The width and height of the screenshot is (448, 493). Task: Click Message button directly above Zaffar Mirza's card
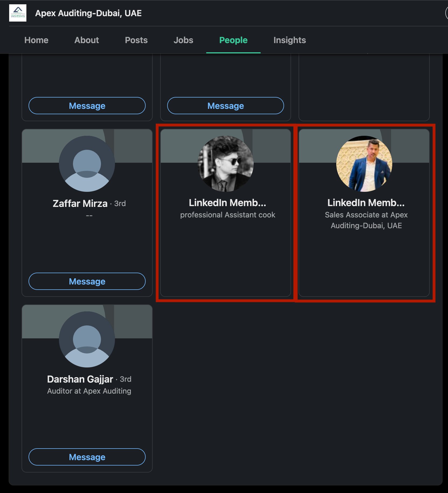[x=87, y=106]
